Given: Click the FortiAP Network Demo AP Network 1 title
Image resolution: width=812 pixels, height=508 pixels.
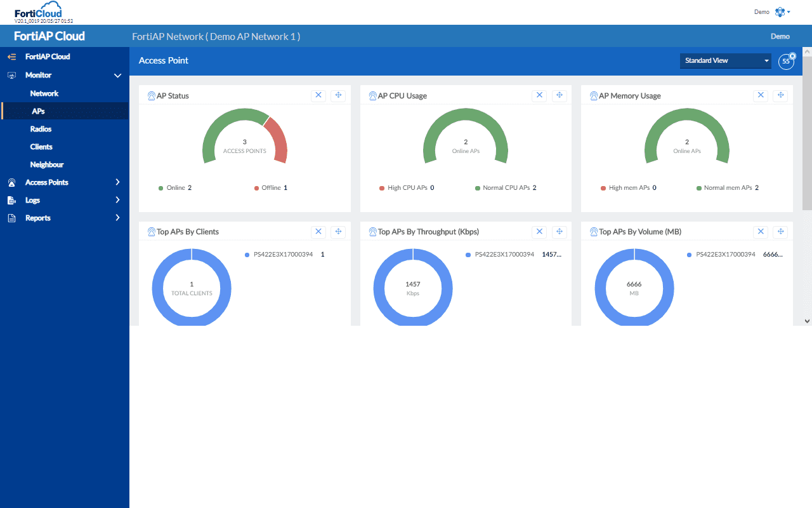Looking at the screenshot, I should click(216, 36).
